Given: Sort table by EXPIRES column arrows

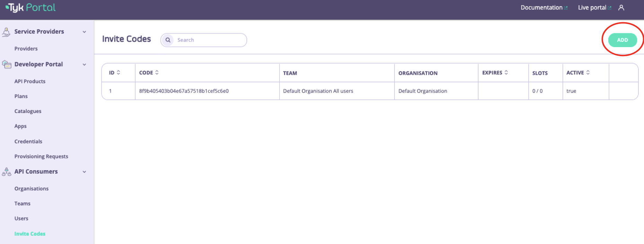Looking at the screenshot, I should click(x=506, y=72).
